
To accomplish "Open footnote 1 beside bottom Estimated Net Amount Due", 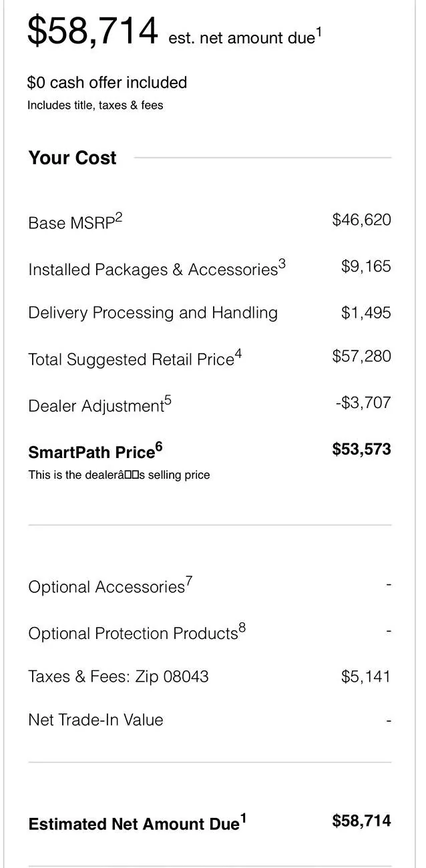I will 243,819.
